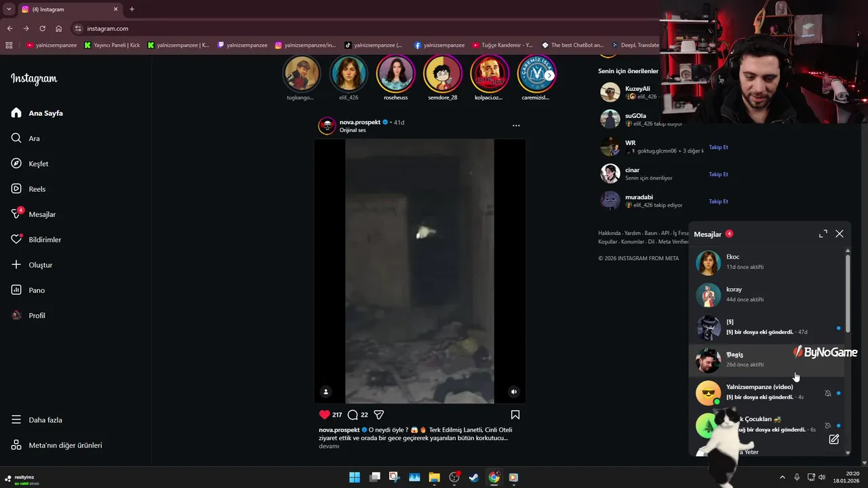This screenshot has height=488, width=868.
Task: Go back in Chrome
Action: tap(9, 28)
